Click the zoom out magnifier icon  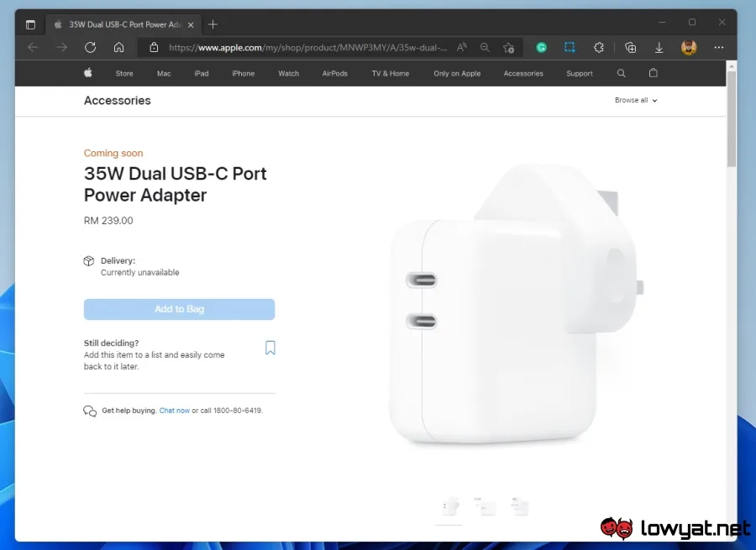tap(485, 47)
